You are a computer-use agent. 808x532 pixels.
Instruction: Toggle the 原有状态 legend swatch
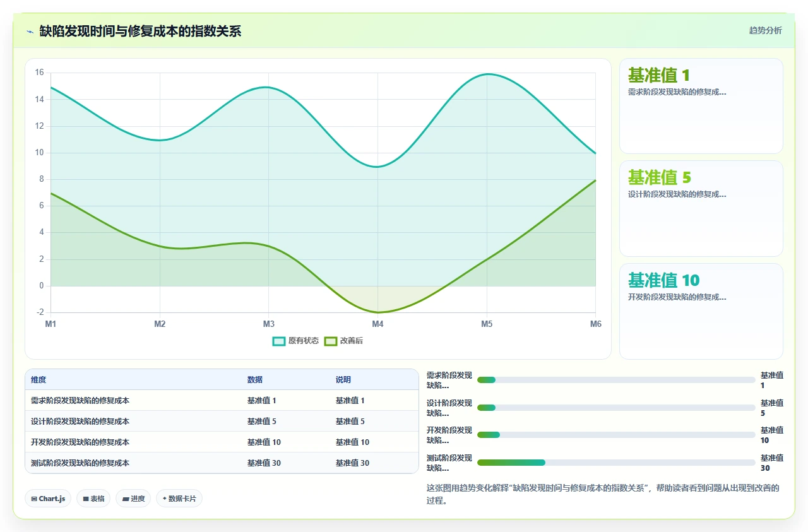pos(279,341)
